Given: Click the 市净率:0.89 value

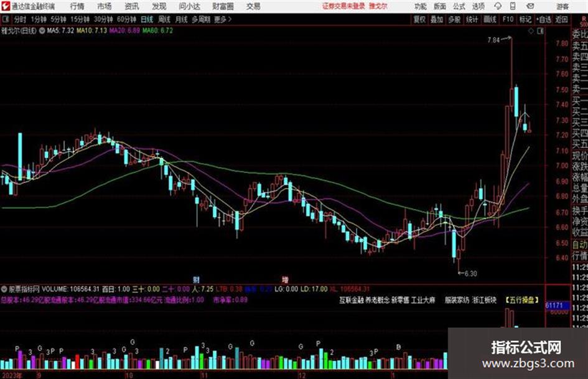Looking at the screenshot, I should [230, 300].
